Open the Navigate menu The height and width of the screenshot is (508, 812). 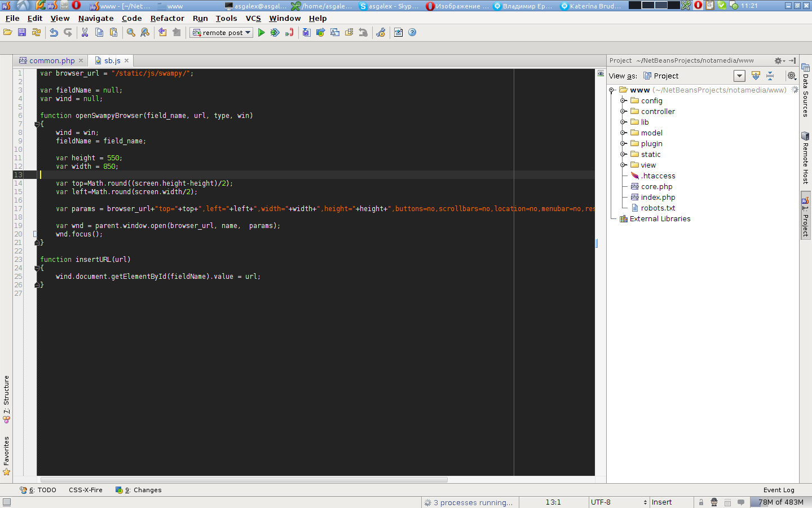pyautogui.click(x=96, y=18)
